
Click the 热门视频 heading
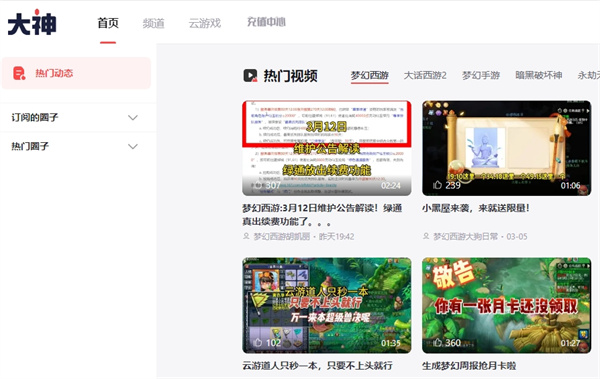point(290,76)
